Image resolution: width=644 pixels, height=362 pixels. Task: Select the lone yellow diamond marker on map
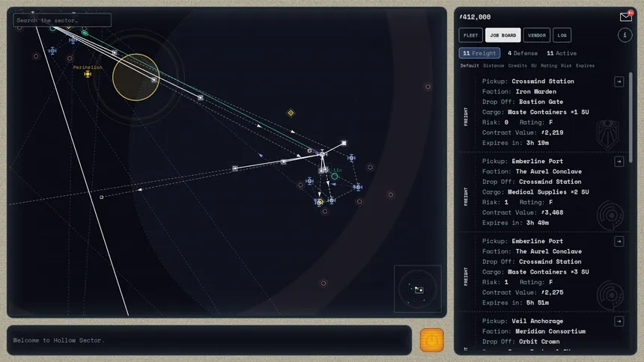coord(291,113)
